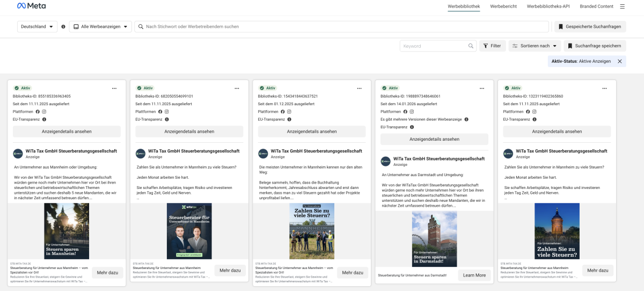Click EU-Transparenz info icon on ad 1543418443637521
The width and height of the screenshot is (644, 291).
click(x=289, y=119)
